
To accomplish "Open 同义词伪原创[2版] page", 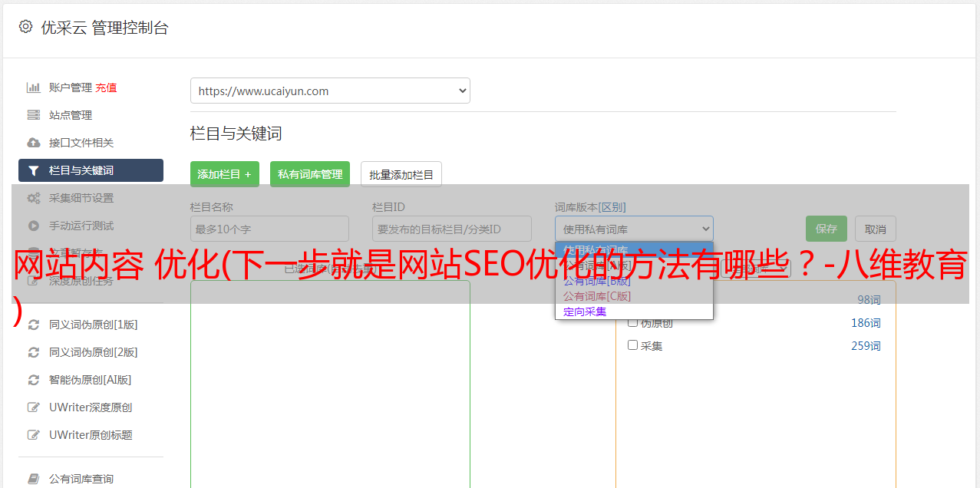I will pyautogui.click(x=94, y=352).
